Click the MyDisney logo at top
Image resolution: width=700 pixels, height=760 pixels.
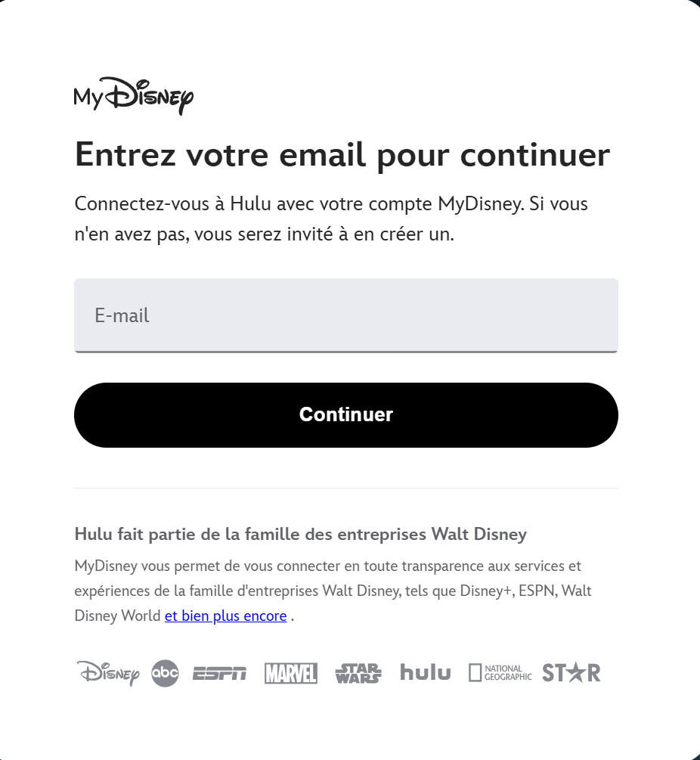point(134,96)
